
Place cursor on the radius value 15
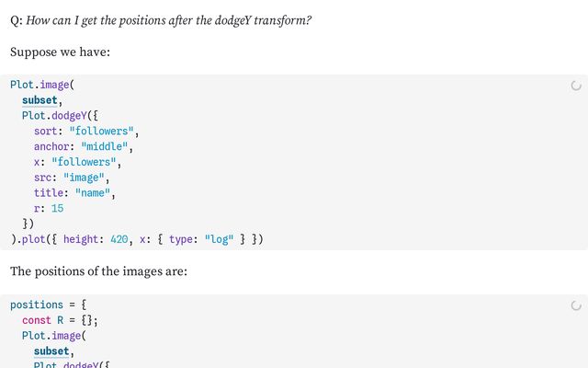click(x=57, y=208)
